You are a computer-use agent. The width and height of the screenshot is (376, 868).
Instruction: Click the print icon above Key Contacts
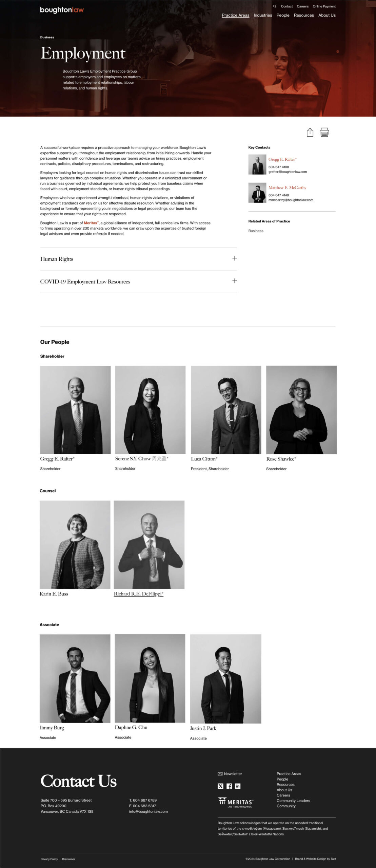(324, 132)
